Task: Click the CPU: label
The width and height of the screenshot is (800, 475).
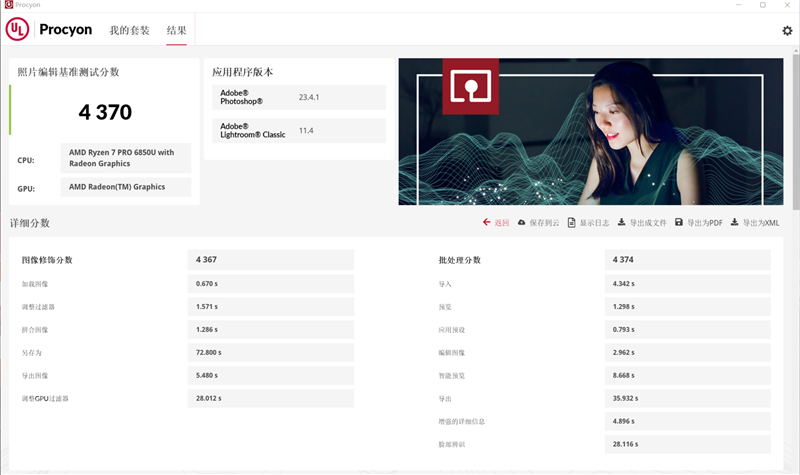Action: [x=26, y=160]
